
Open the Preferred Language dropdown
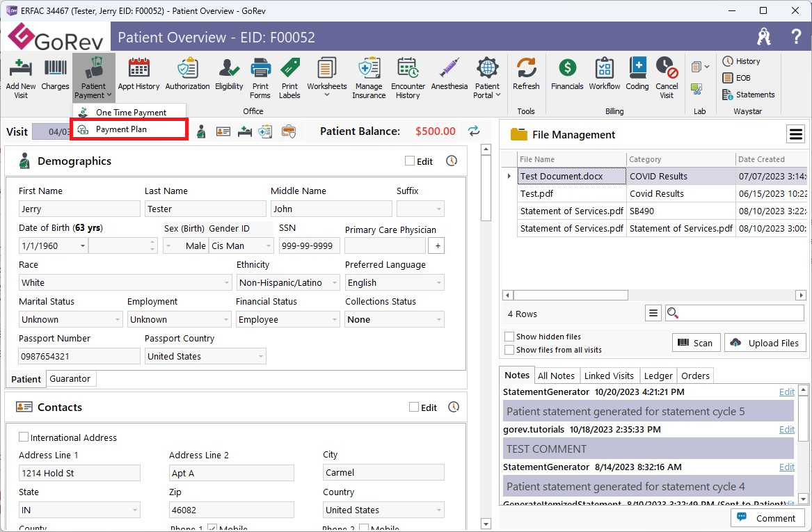pyautogui.click(x=438, y=283)
